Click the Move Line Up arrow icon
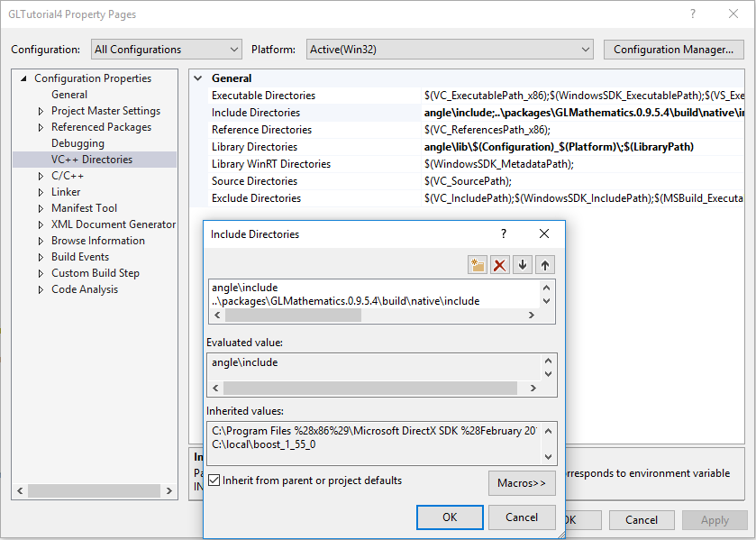The width and height of the screenshot is (756, 540). pos(545,265)
